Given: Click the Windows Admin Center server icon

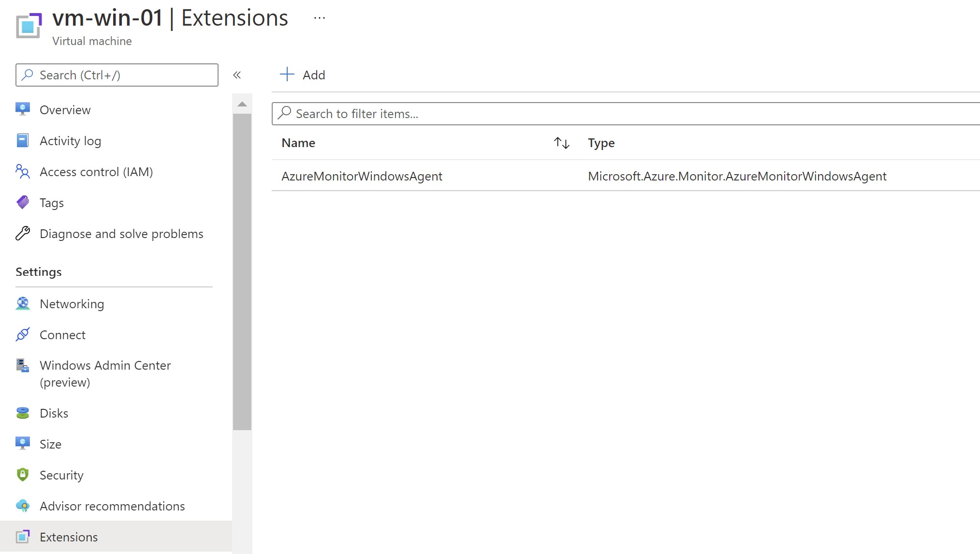Looking at the screenshot, I should [x=23, y=365].
